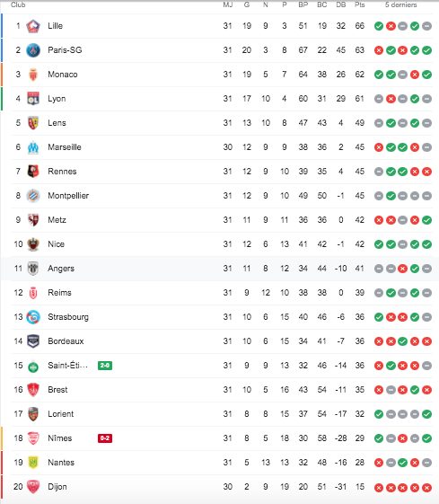The width and height of the screenshot is (439, 504).
Task: Select the Bordeaux club crest
Action: pos(33,341)
